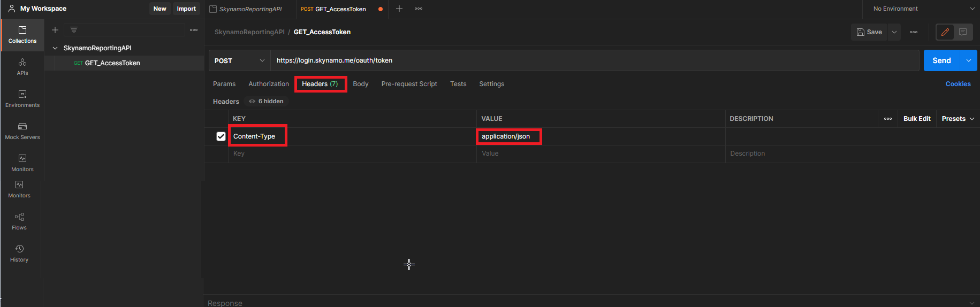
Task: Open the History sidebar section
Action: 19,254
